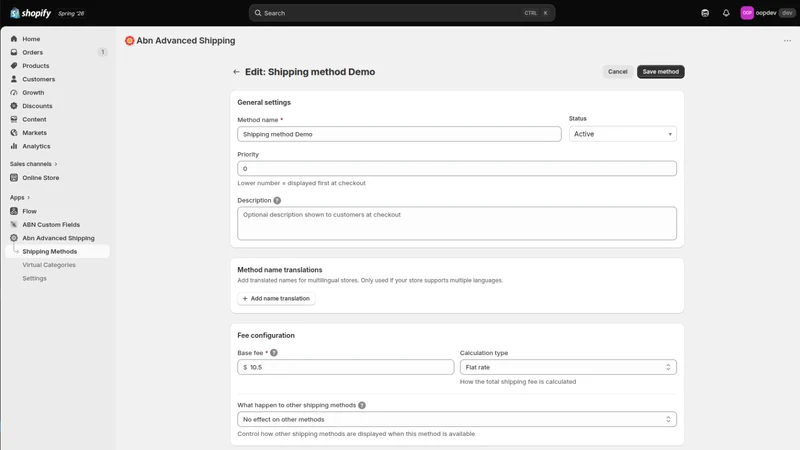Click the search magnifier icon

258,13
